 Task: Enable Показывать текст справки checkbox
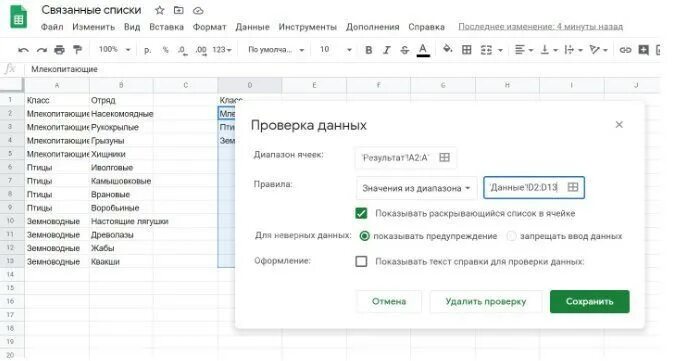[361, 261]
